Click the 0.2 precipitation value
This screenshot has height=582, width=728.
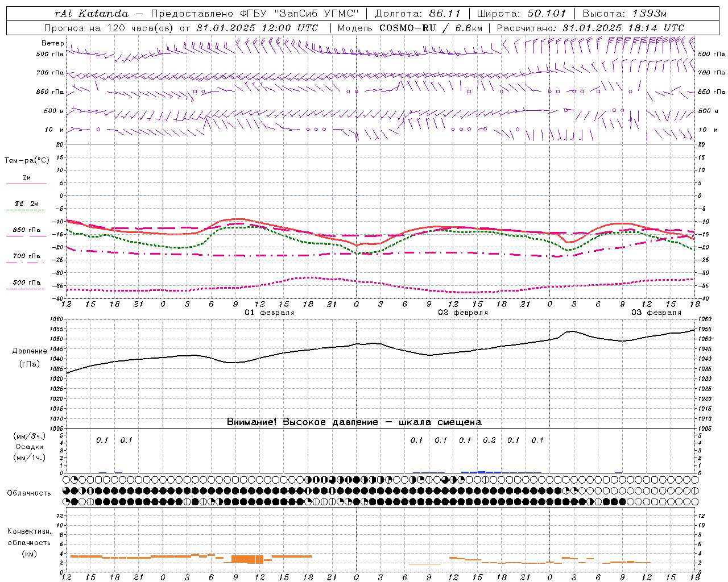489,440
